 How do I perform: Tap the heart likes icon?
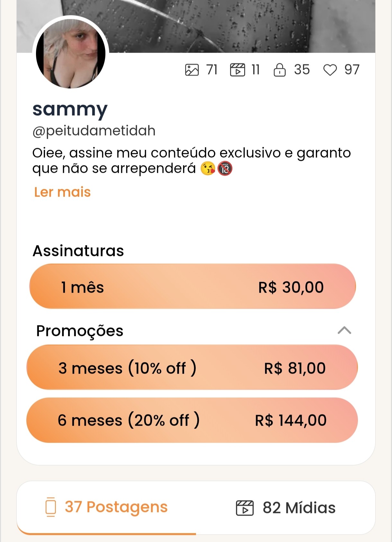click(x=330, y=70)
